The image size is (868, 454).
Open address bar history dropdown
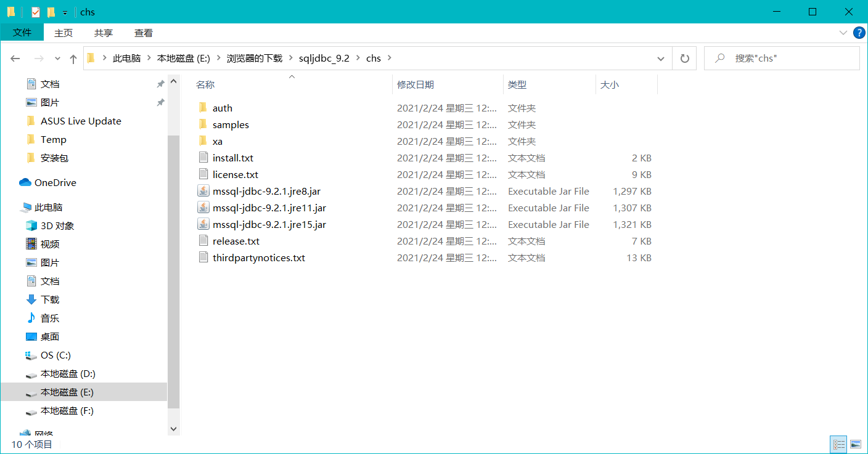661,59
